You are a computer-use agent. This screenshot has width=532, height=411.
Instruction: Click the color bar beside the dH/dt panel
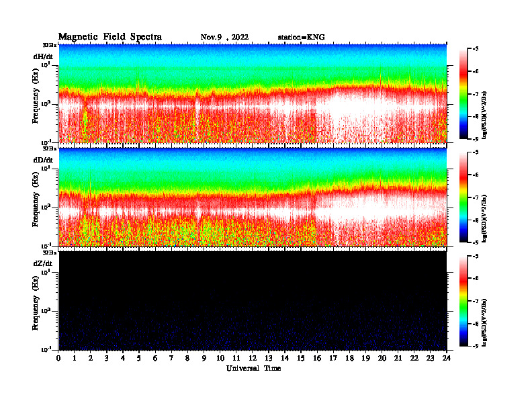[463, 94]
